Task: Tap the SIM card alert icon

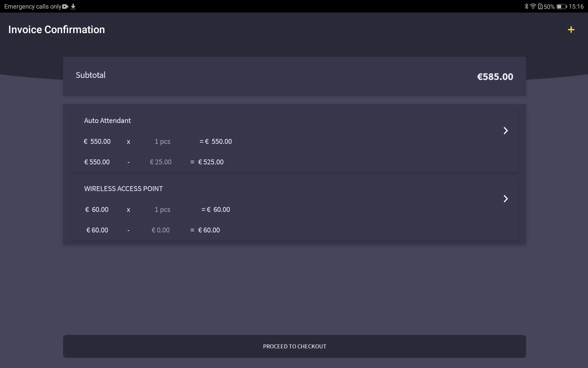Action: click(x=540, y=6)
